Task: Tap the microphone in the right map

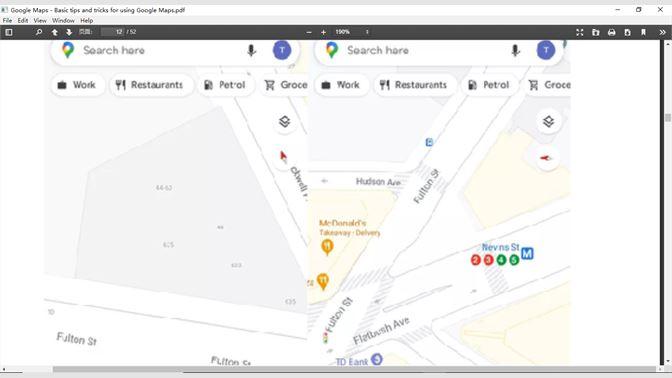Action: [516, 51]
